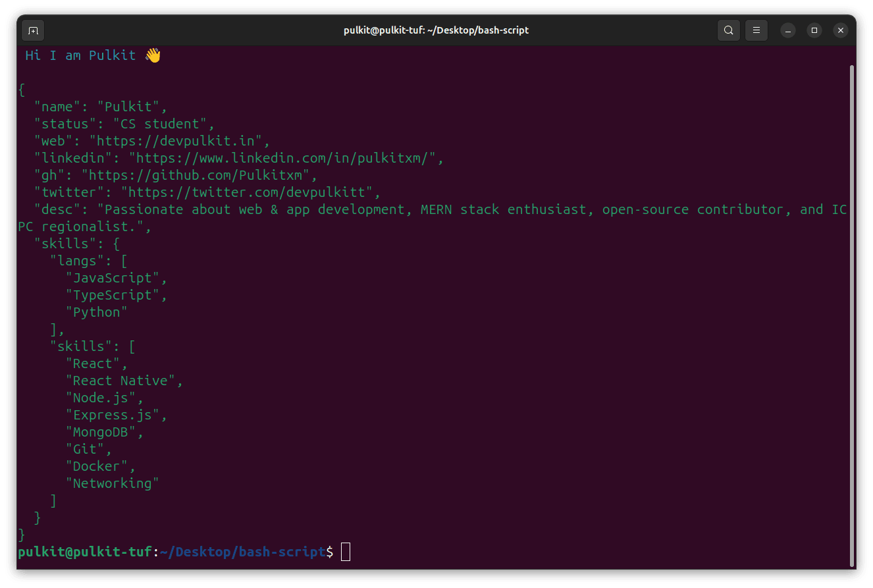873x588 pixels.
Task: Click "MongoDB" in the skills array
Action: (103, 431)
